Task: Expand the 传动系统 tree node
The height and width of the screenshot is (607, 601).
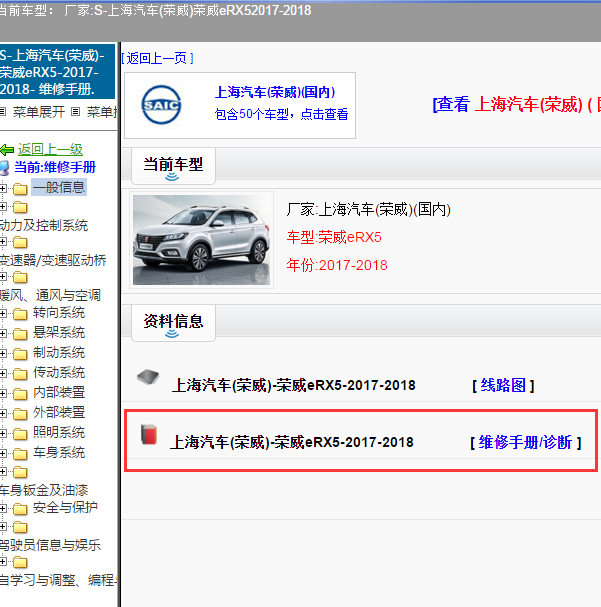Action: [x=3, y=374]
